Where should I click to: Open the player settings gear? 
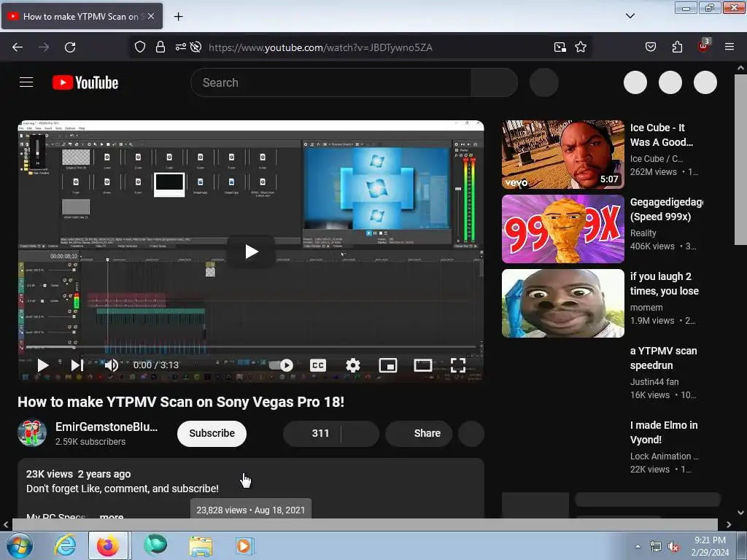(352, 365)
